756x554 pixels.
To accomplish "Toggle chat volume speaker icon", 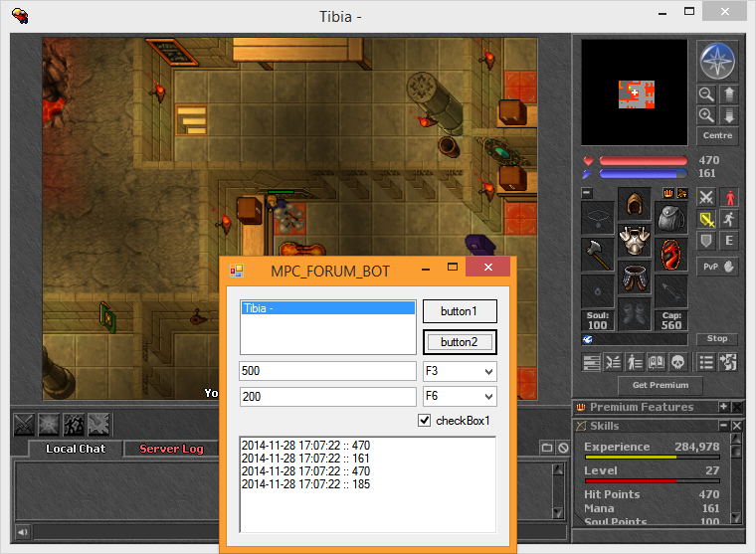I will 23,532.
